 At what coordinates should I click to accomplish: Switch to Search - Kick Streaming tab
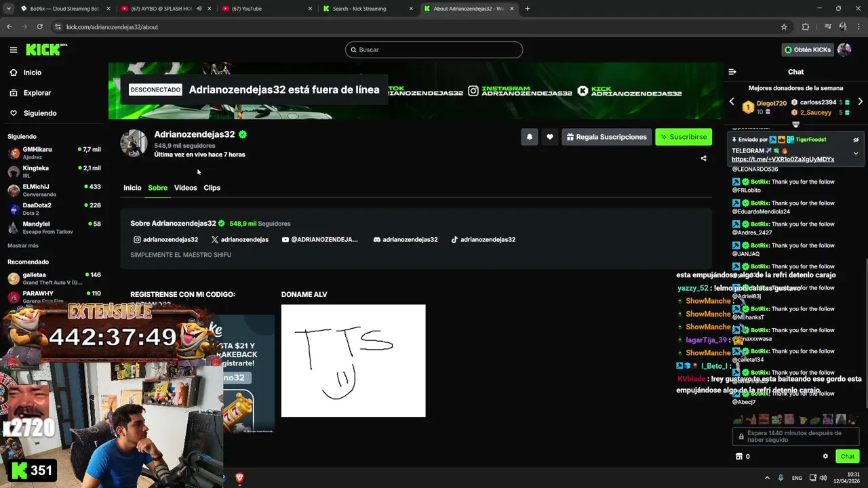coord(366,9)
